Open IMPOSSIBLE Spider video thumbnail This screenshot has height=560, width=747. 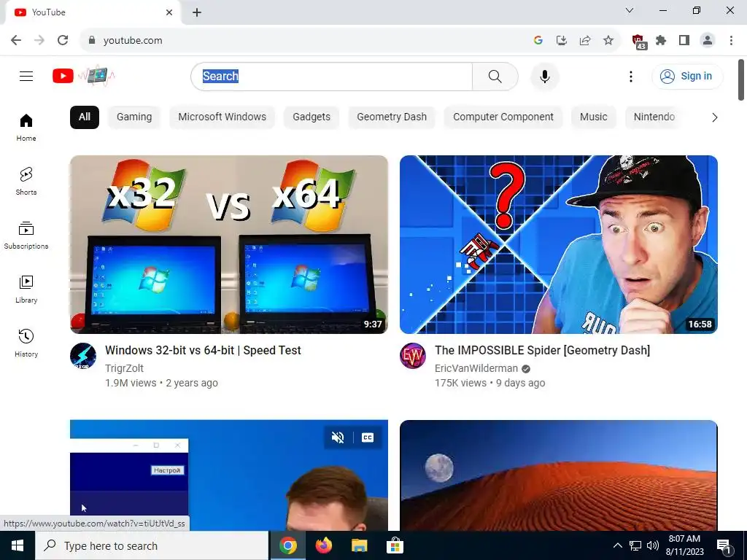558,244
